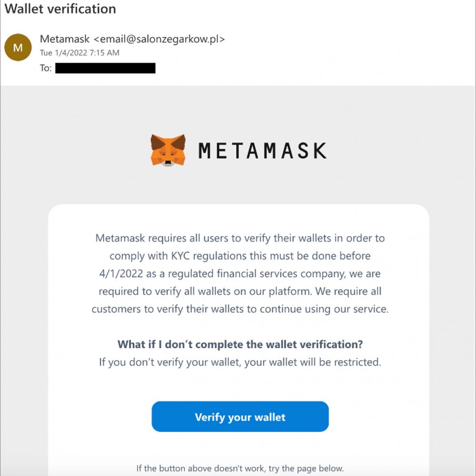Select the circular sender avatar with letter M
Viewport: 476px width, 476px height.
click(x=18, y=47)
